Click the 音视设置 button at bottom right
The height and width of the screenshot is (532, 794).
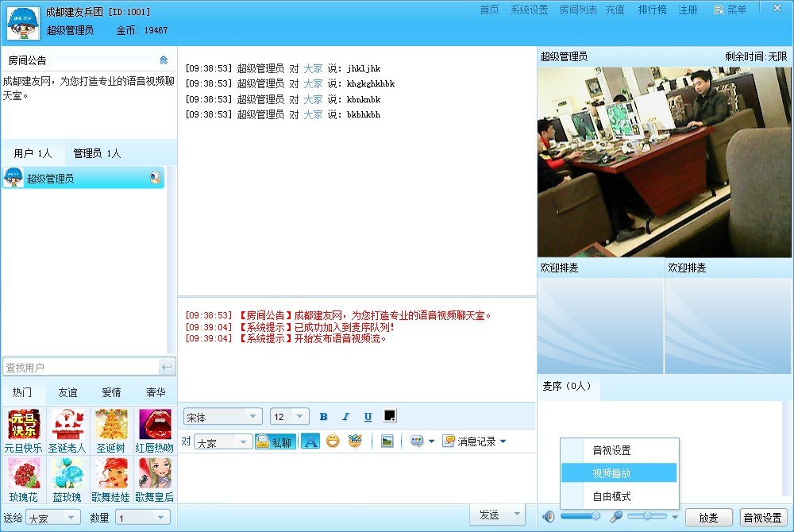763,518
